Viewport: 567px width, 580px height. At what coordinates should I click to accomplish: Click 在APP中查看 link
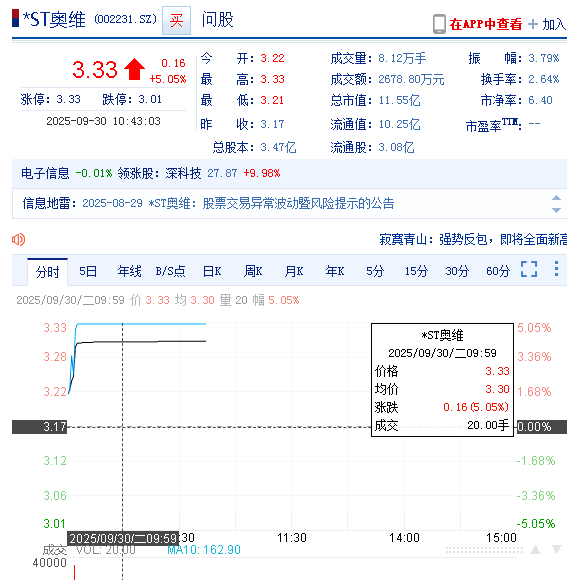point(486,24)
